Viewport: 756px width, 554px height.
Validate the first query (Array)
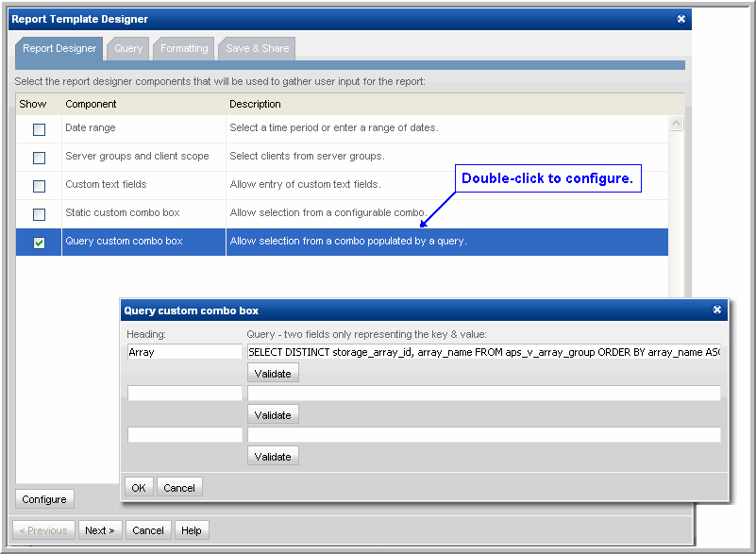pyautogui.click(x=273, y=374)
